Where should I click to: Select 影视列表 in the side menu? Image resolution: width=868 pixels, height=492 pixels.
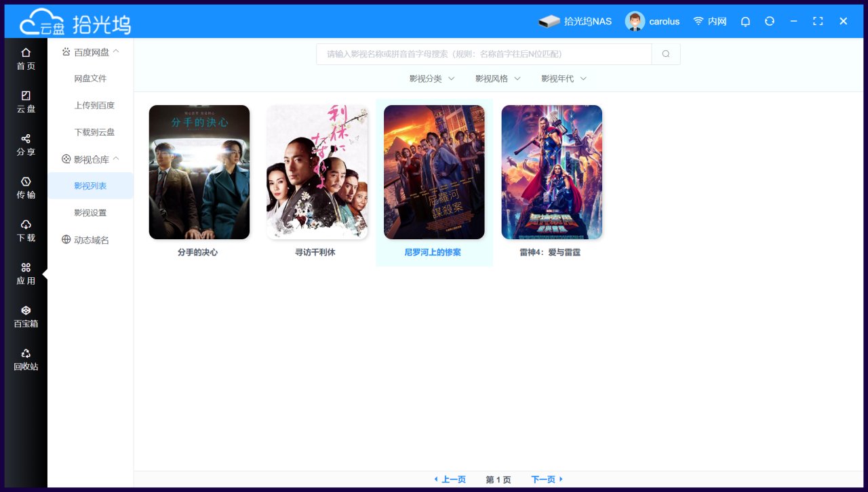pos(90,186)
